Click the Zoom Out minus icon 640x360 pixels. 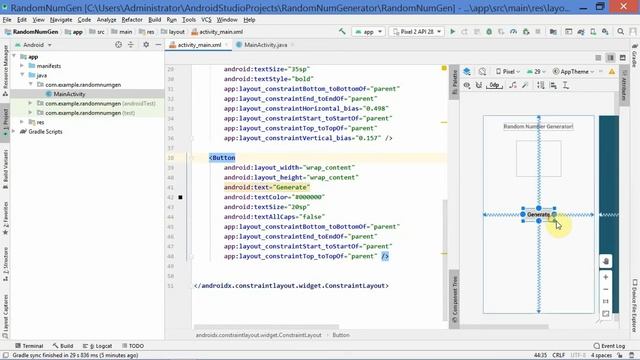point(606,289)
